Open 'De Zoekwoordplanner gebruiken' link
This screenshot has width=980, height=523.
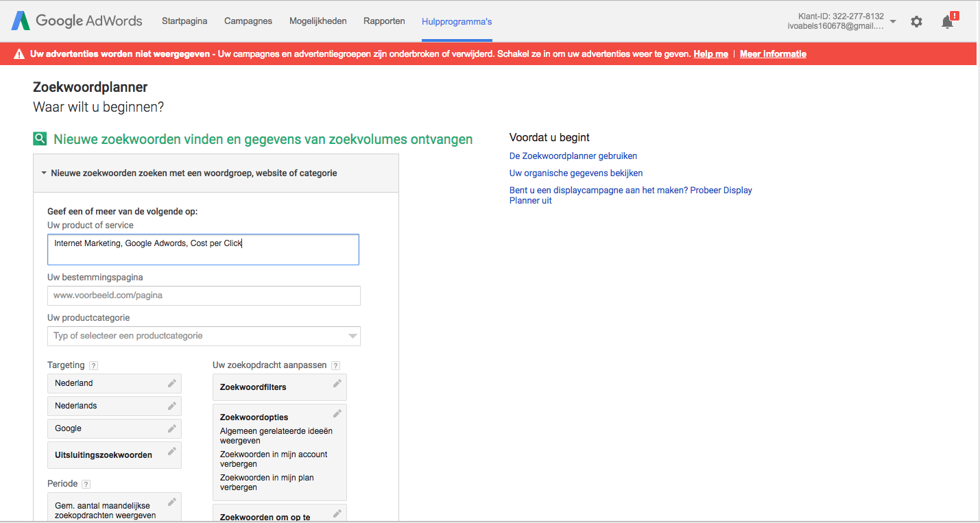573,156
